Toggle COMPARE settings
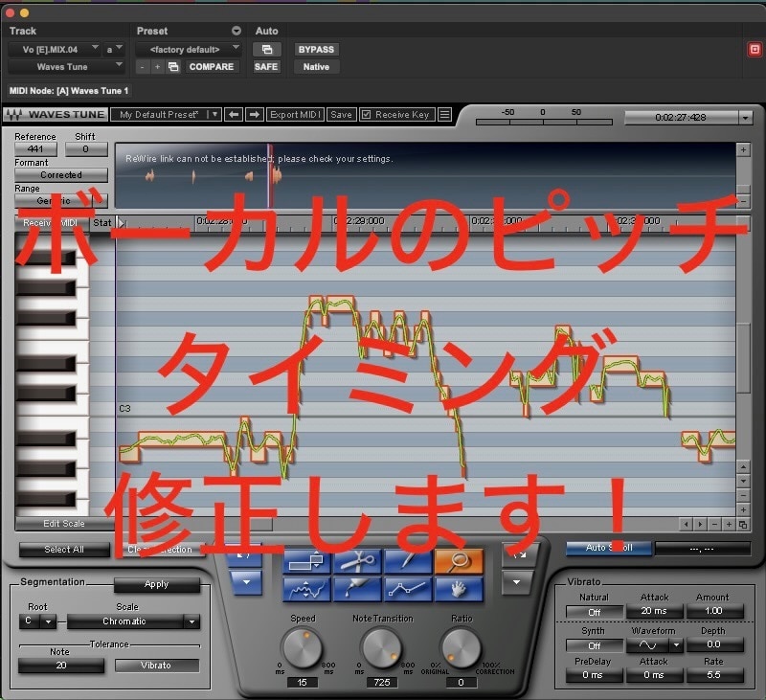 (212, 66)
